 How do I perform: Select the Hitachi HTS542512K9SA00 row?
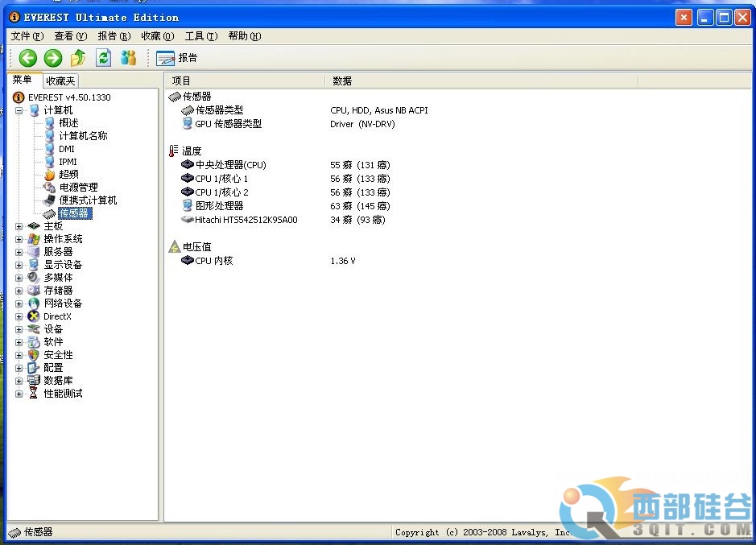point(283,220)
